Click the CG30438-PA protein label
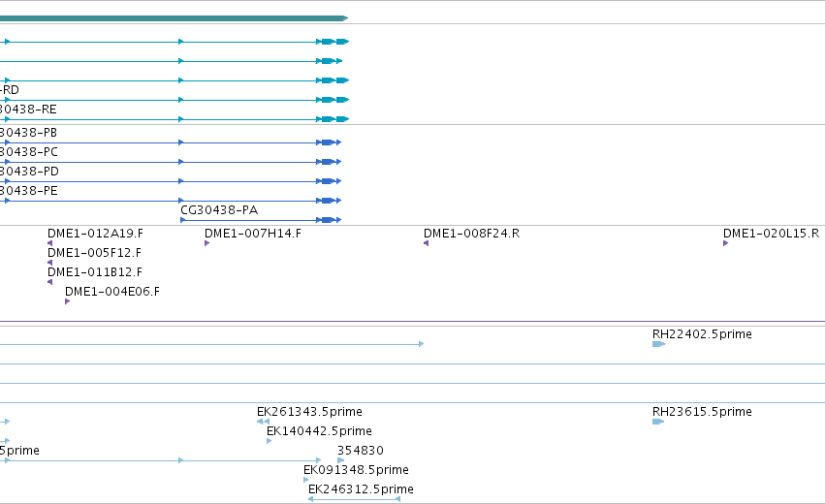Image resolution: width=825 pixels, height=504 pixels. pos(219,210)
